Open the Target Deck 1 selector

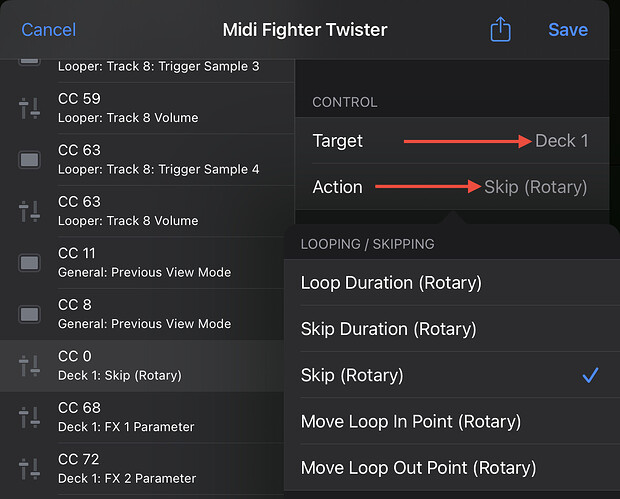click(450, 141)
